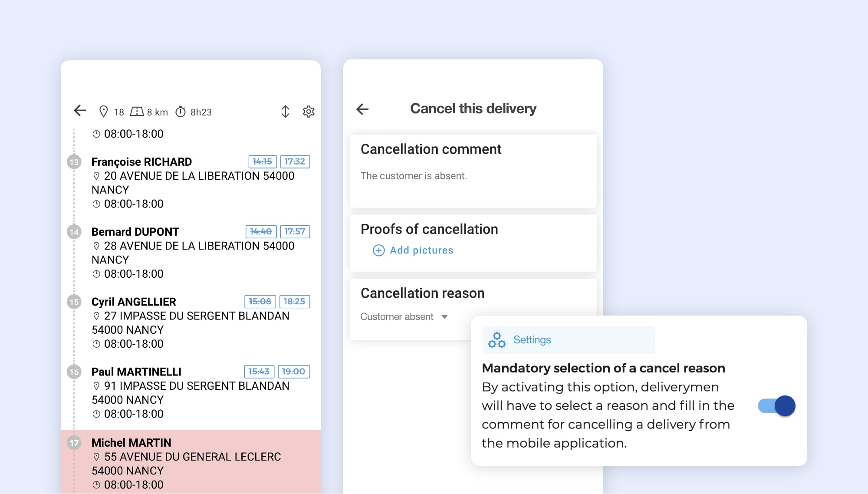
Task: Click the 17:32 time badge for Françoise RICHARD
Action: pyautogui.click(x=295, y=161)
